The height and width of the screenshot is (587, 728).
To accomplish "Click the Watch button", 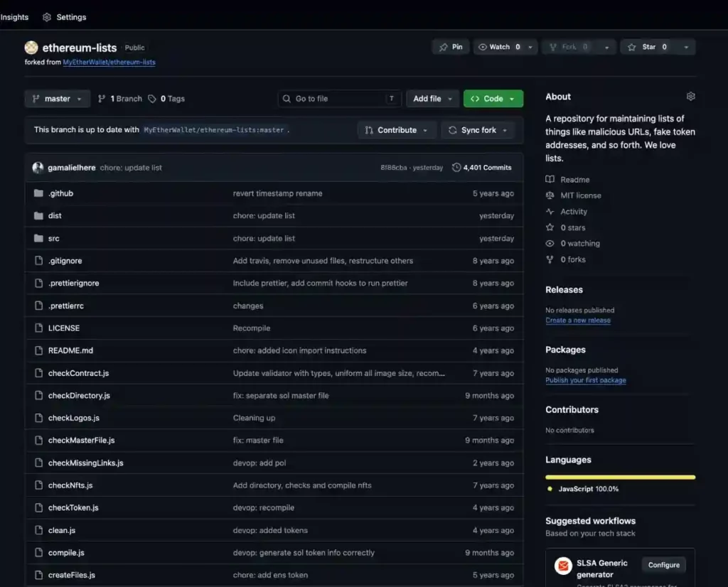I will pos(500,47).
